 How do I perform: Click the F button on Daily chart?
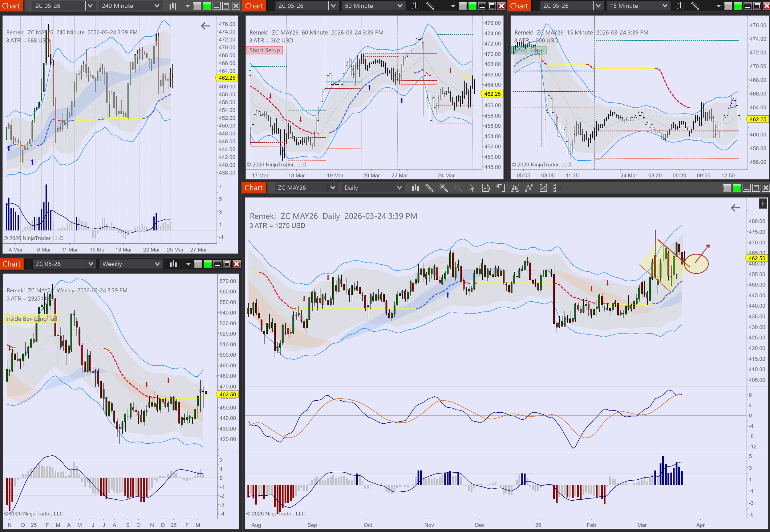763,203
